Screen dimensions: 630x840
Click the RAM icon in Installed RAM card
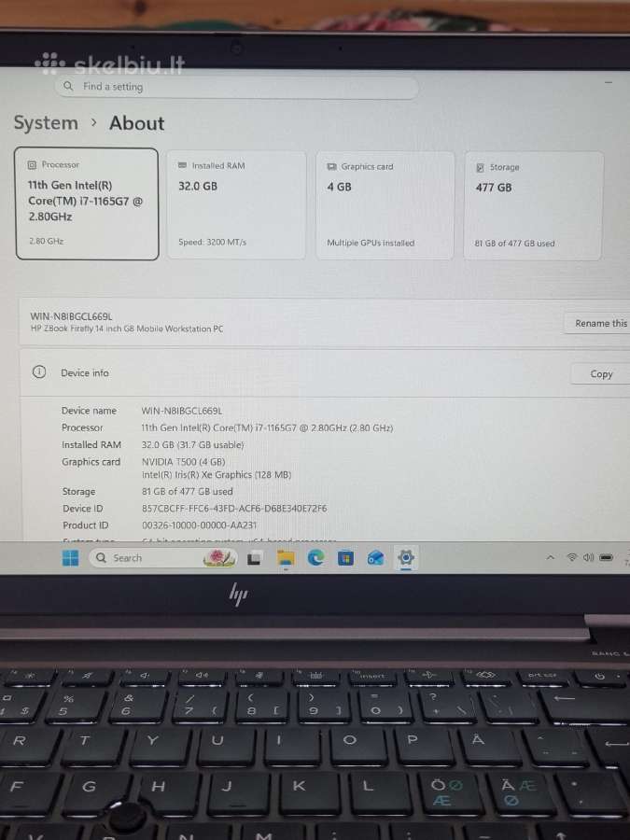(x=182, y=165)
